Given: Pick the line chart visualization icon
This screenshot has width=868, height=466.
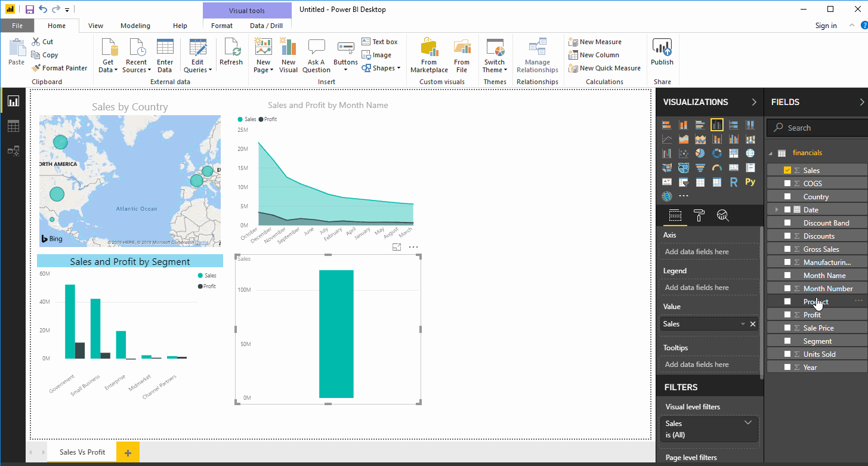Looking at the screenshot, I should click(x=667, y=139).
